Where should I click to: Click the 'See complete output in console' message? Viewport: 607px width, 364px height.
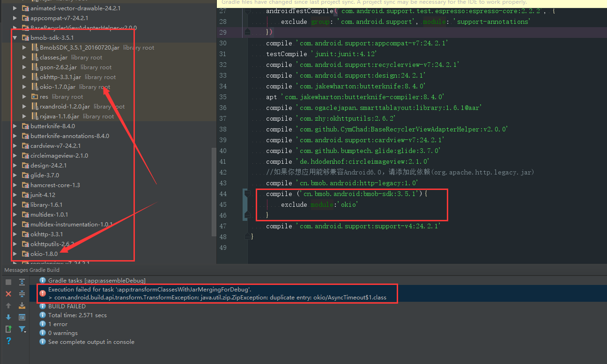coord(91,342)
